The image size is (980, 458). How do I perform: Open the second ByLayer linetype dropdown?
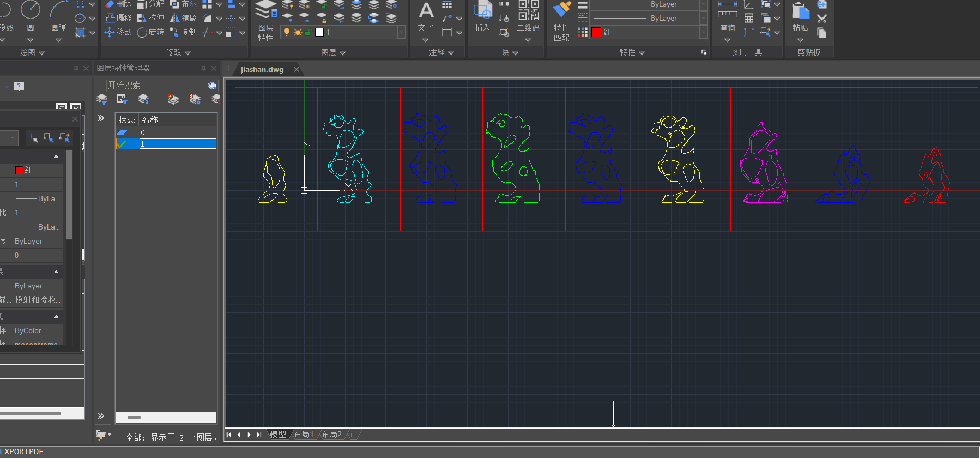[x=703, y=18]
